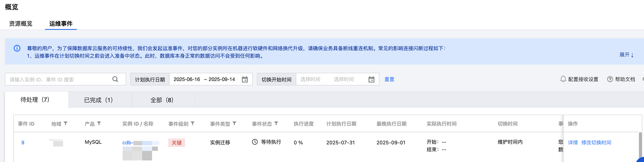Open the 事件状态 column filter
The width and height of the screenshot is (644, 162).
[276, 123]
